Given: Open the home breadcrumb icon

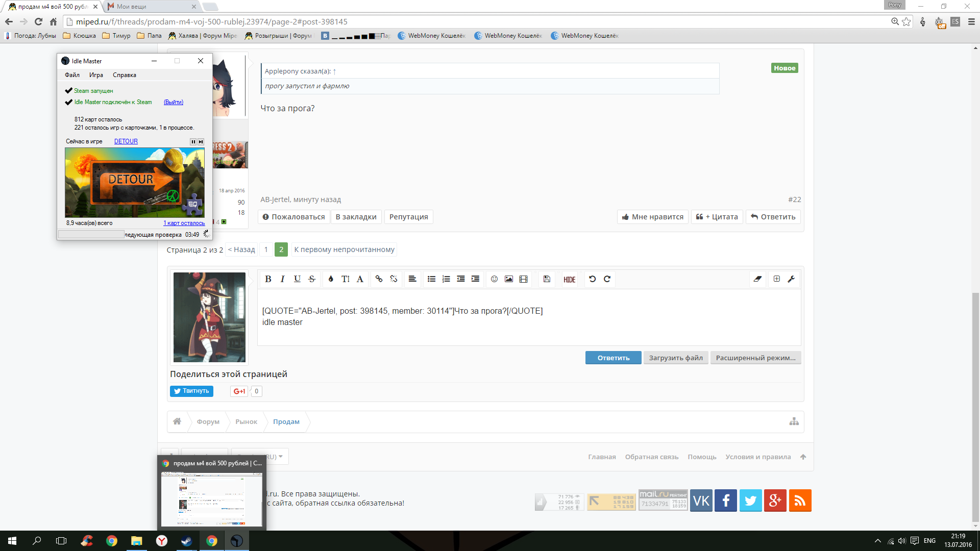Looking at the screenshot, I should (177, 421).
